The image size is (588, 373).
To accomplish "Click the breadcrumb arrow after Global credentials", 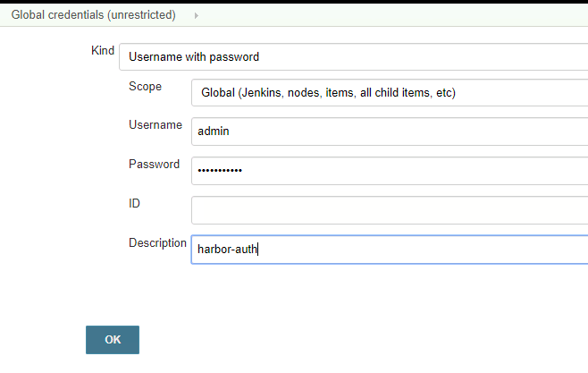I will [x=196, y=15].
